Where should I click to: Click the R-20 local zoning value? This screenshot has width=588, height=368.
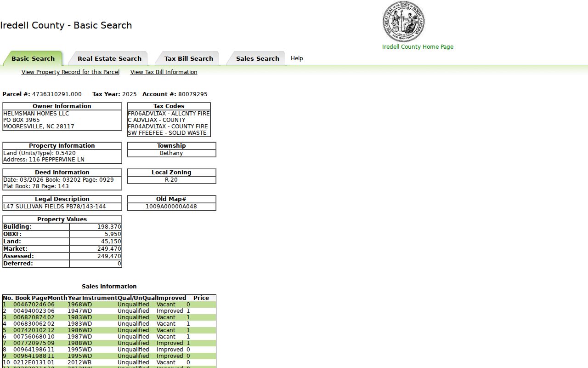pos(171,180)
